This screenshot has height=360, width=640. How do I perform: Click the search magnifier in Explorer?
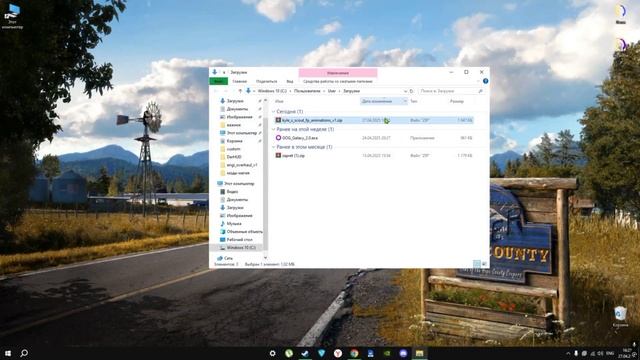[480, 91]
